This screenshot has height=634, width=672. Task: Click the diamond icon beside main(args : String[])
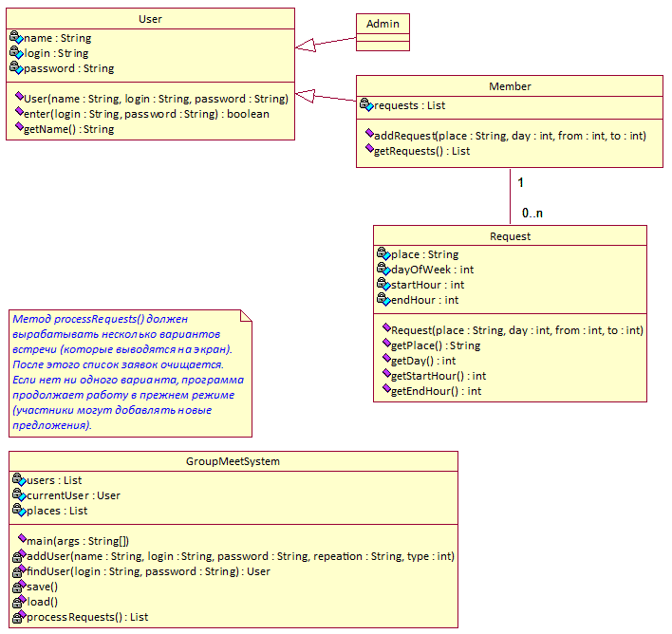click(22, 538)
